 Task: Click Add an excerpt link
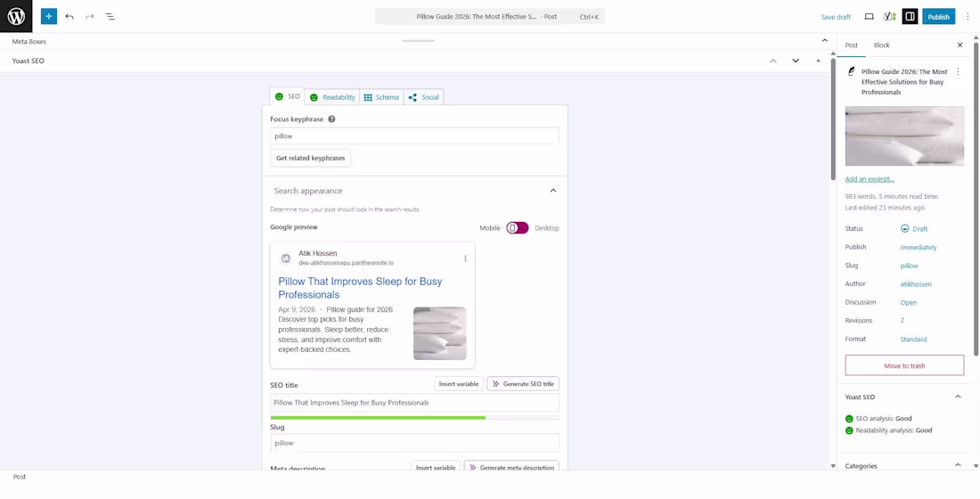(x=870, y=179)
